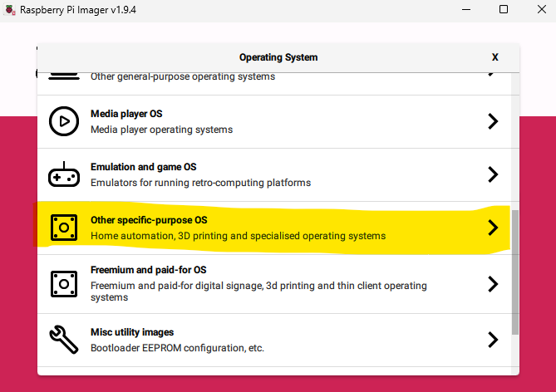
Task: Choose the Other specific-purpose OS label
Action: [149, 220]
